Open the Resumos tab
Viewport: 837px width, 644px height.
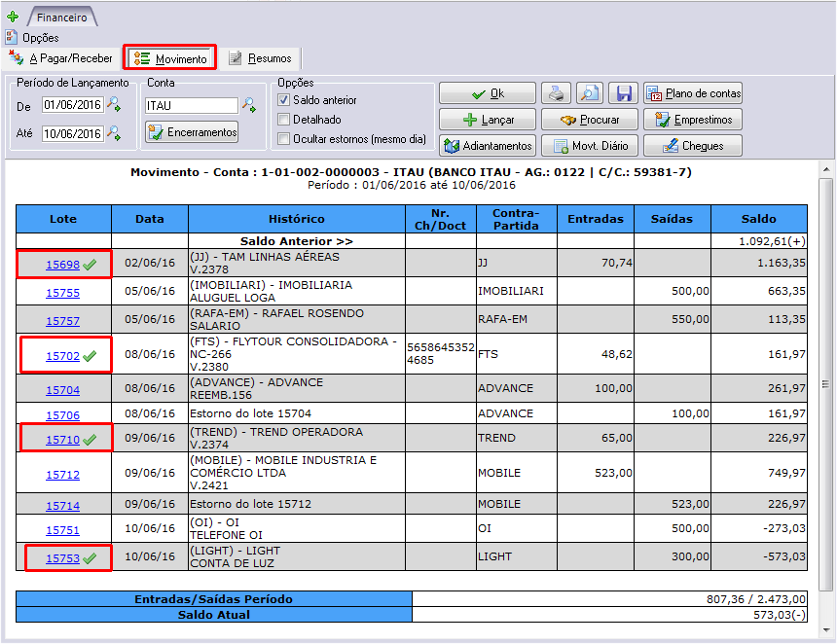pyautogui.click(x=261, y=58)
